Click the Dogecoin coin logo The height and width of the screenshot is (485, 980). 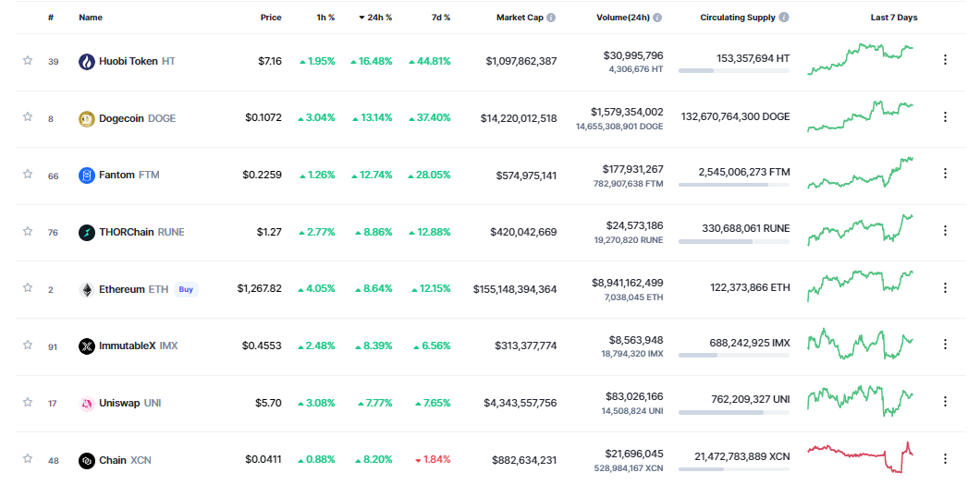click(87, 118)
